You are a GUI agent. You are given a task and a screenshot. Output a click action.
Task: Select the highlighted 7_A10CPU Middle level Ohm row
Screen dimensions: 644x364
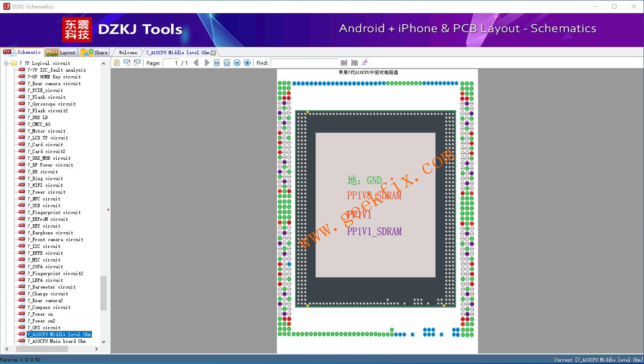(59, 334)
